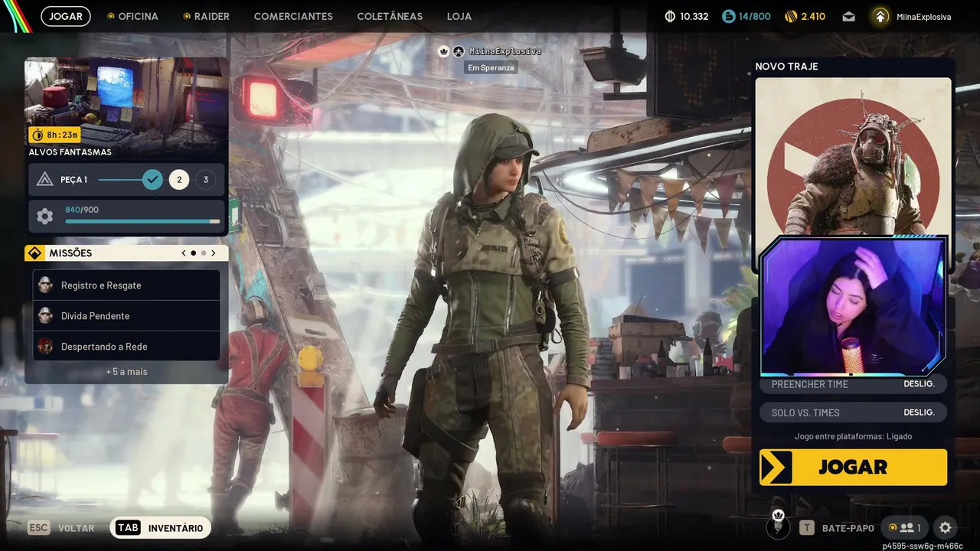Go to previous missions page with left chevron

184,253
